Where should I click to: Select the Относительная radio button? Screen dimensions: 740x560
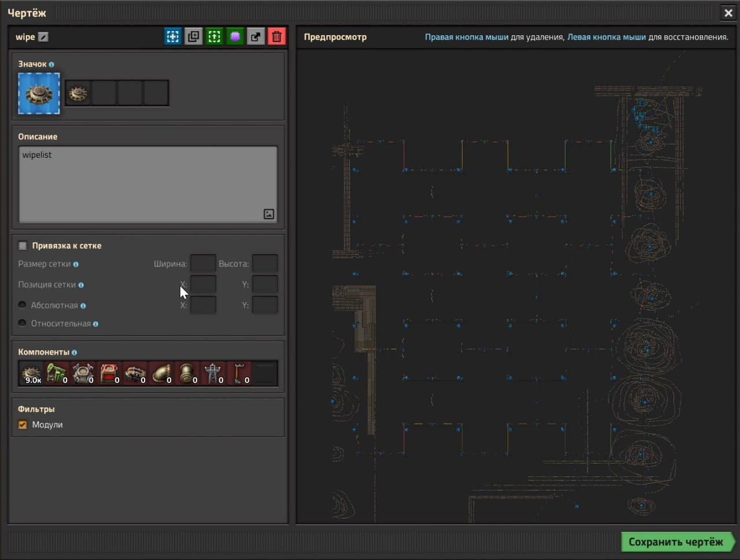[x=23, y=323]
